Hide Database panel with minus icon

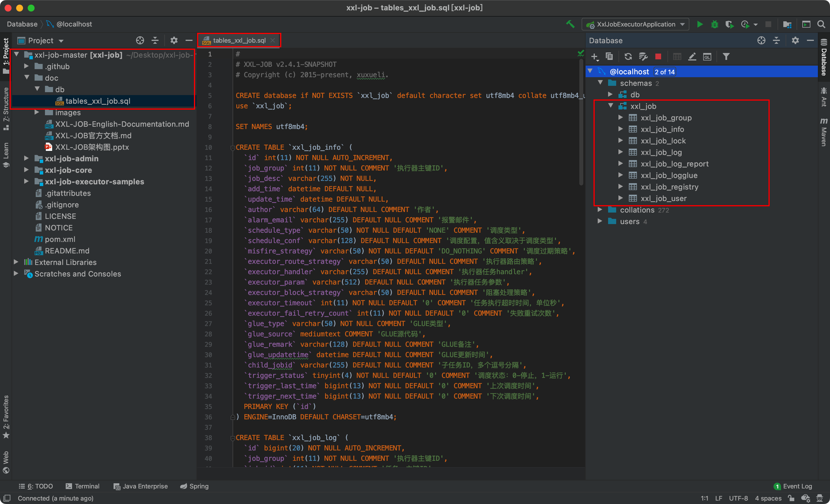pos(810,40)
